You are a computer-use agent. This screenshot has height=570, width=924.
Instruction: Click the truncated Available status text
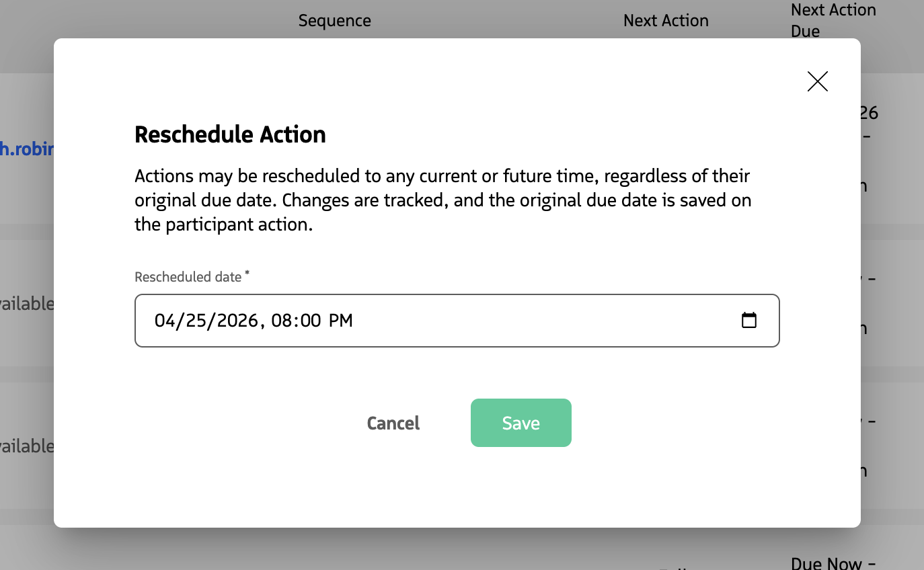27,303
